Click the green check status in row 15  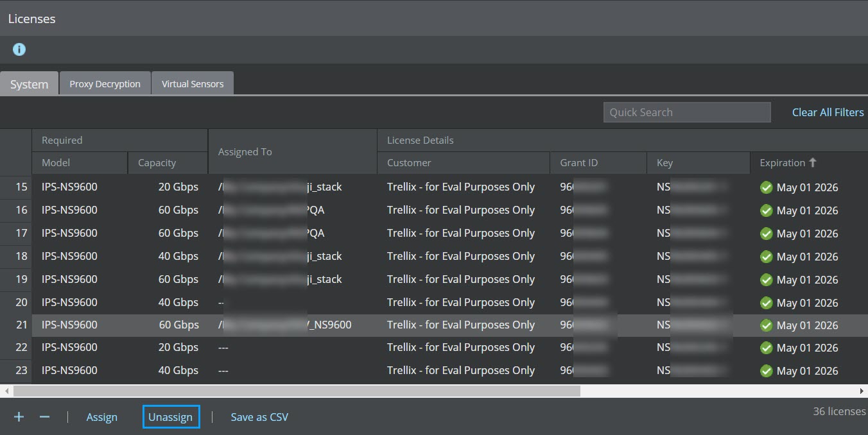pyautogui.click(x=766, y=187)
